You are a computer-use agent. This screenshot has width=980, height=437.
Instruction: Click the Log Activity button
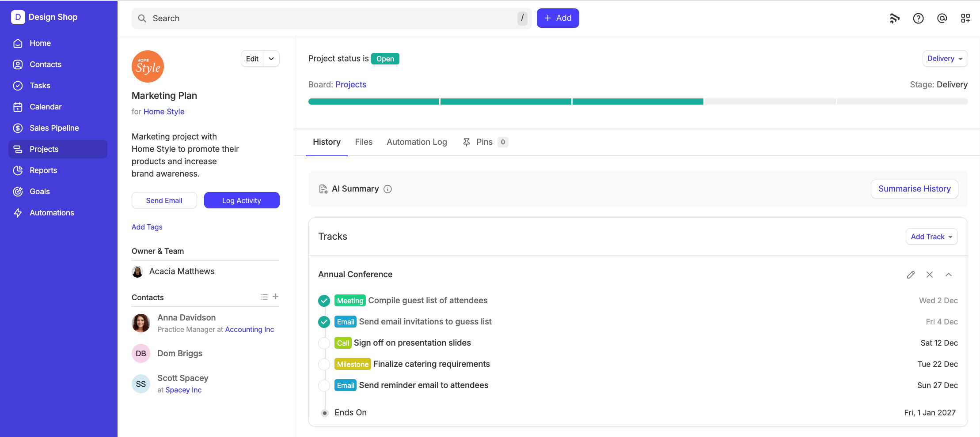tap(242, 200)
